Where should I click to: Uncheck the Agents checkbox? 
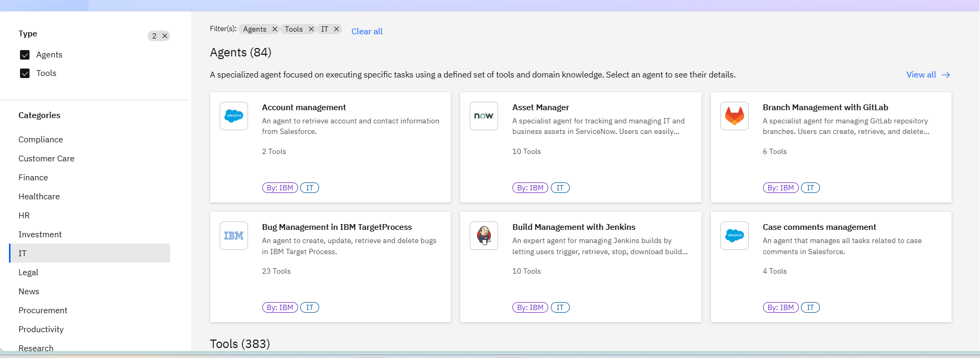(x=25, y=55)
